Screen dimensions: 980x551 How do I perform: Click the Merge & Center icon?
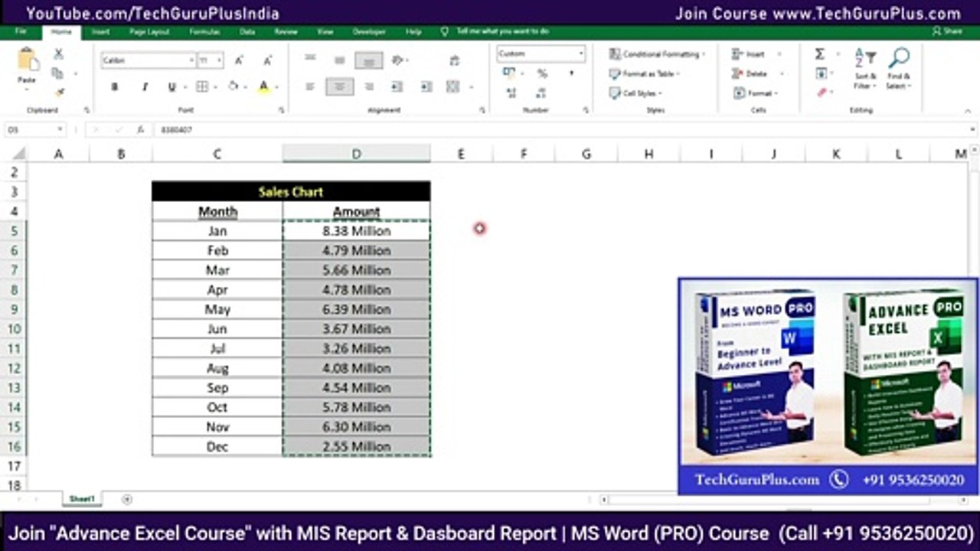453,86
